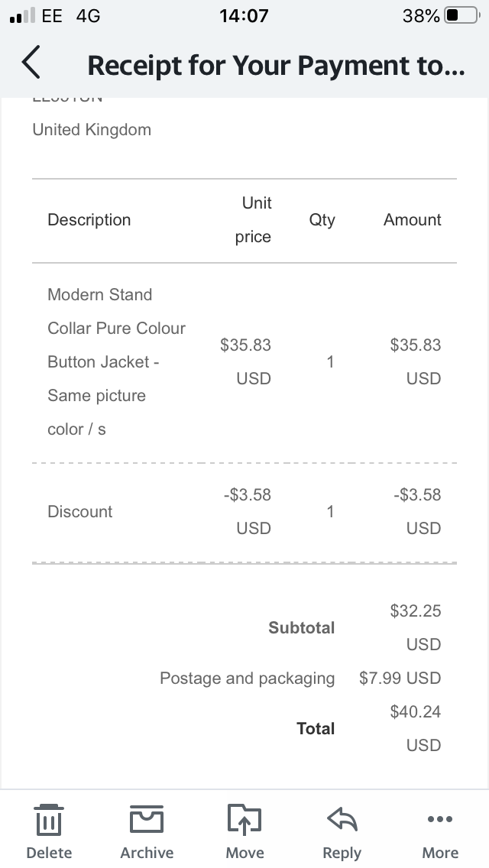This screenshot has height=868, width=489.
Task: Tap the Qty column header
Action: tap(322, 220)
